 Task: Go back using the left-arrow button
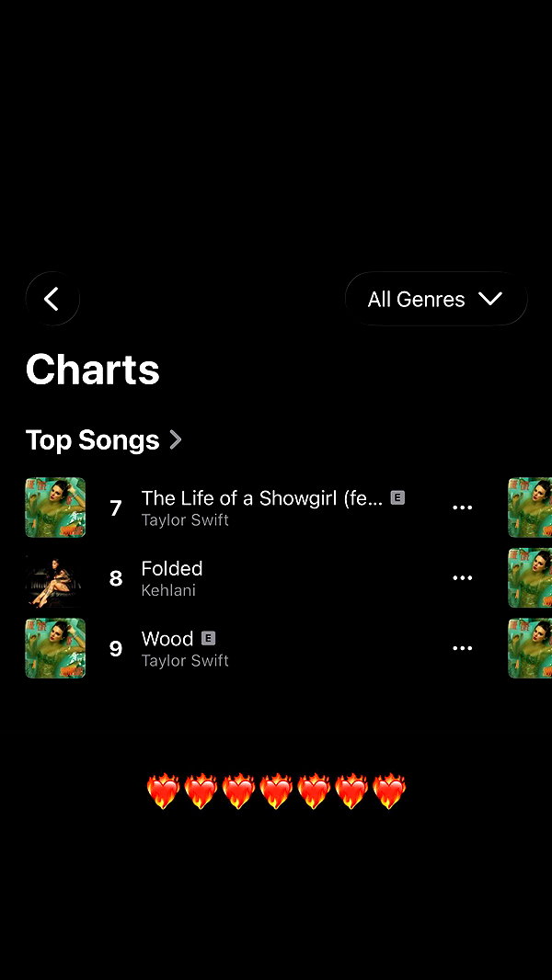click(52, 299)
